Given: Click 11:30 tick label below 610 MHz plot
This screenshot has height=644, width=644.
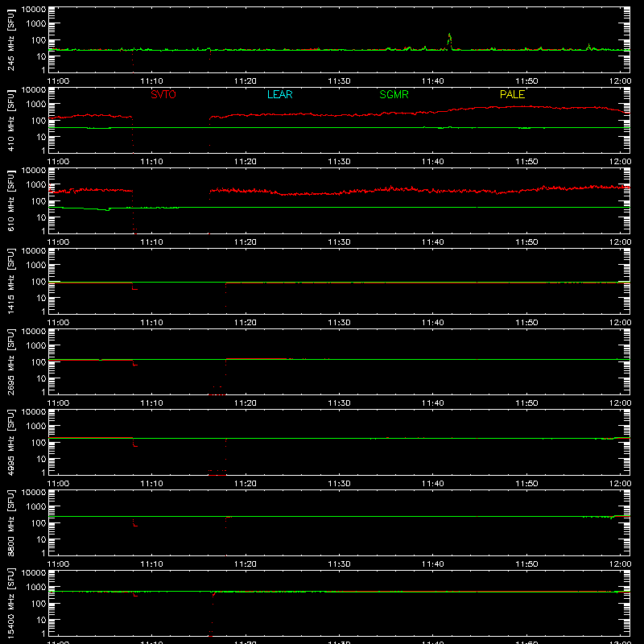Looking at the screenshot, I should pos(339,242).
